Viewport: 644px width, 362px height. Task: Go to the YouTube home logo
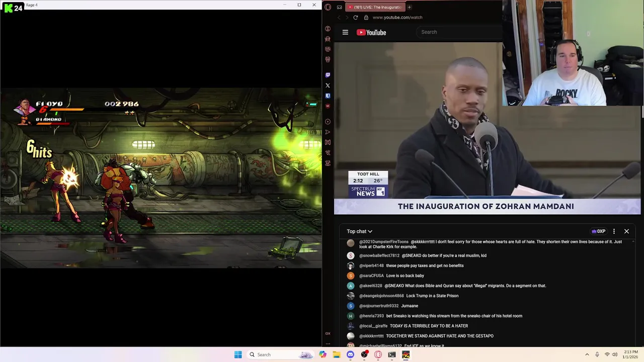click(371, 32)
